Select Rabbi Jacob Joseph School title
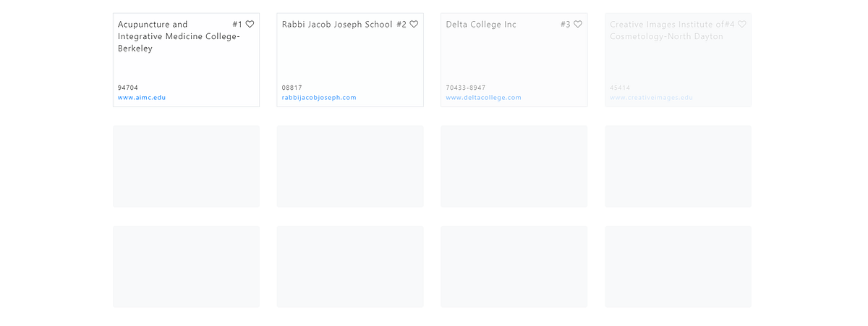 pos(337,24)
